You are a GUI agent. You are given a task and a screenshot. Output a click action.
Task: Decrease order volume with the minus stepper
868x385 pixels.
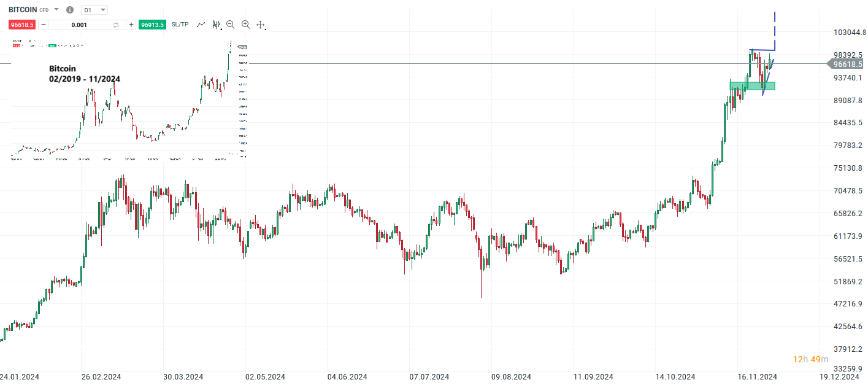pos(42,25)
